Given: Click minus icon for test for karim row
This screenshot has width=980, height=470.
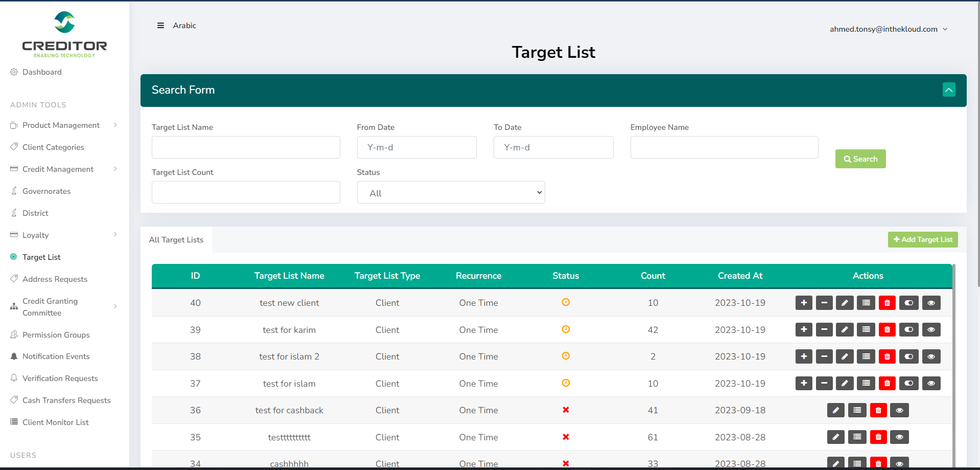Looking at the screenshot, I should click(824, 330).
